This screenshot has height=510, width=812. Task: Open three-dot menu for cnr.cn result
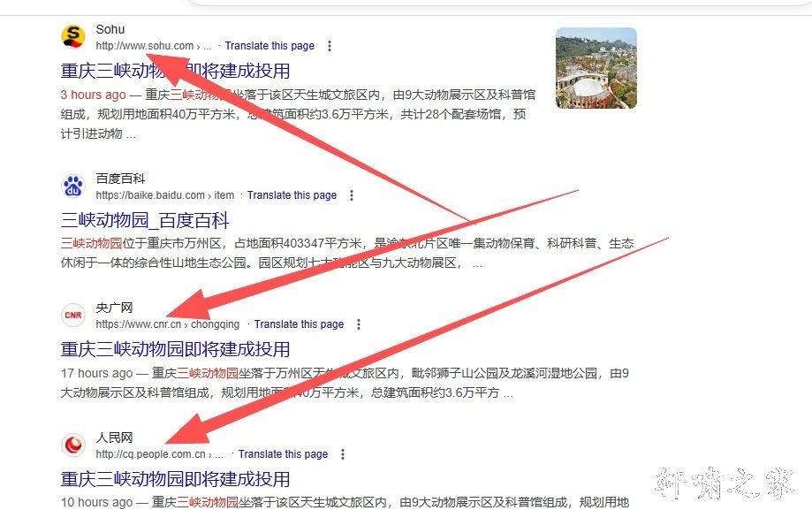click(359, 324)
